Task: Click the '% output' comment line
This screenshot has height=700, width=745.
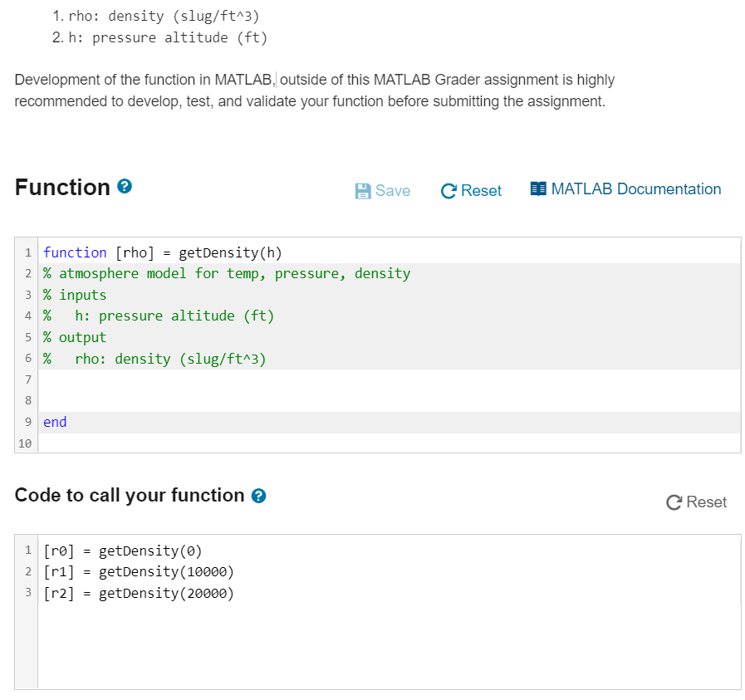Action: pos(75,337)
